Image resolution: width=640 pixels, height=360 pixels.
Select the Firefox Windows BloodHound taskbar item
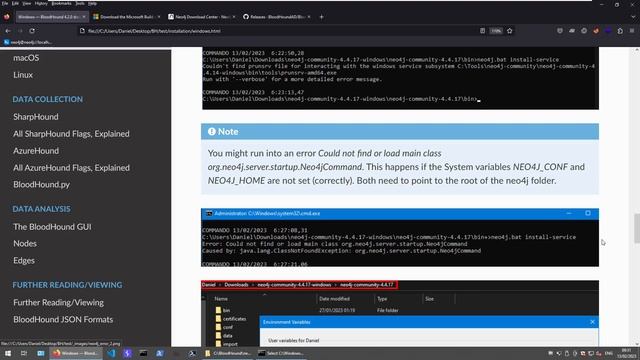[75, 353]
